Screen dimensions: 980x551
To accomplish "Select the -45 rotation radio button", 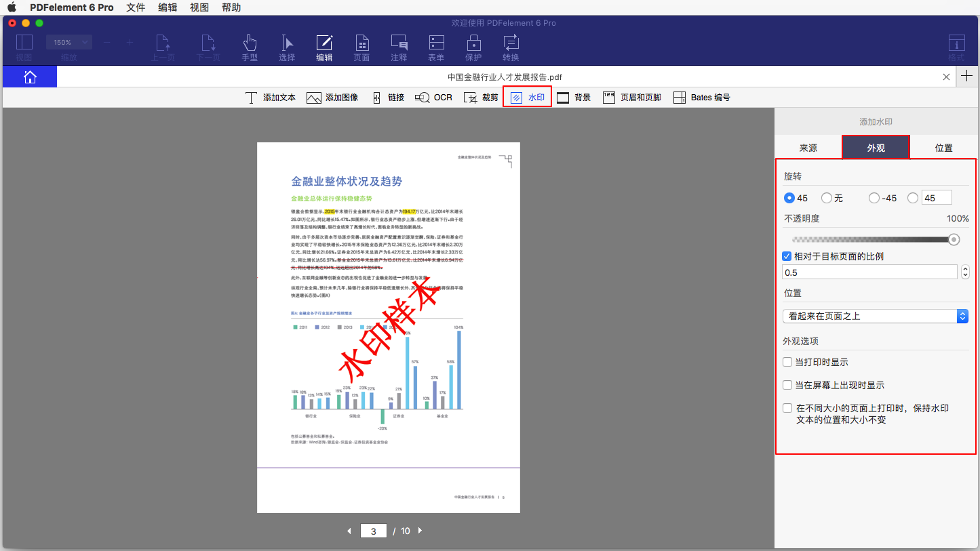I will (x=874, y=198).
